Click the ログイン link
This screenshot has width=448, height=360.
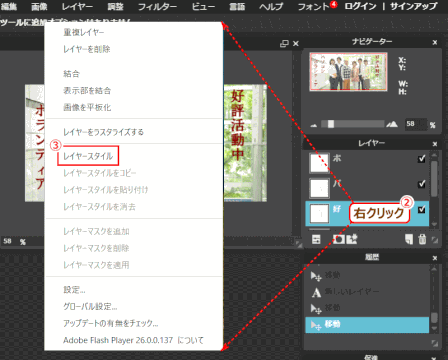[360, 6]
